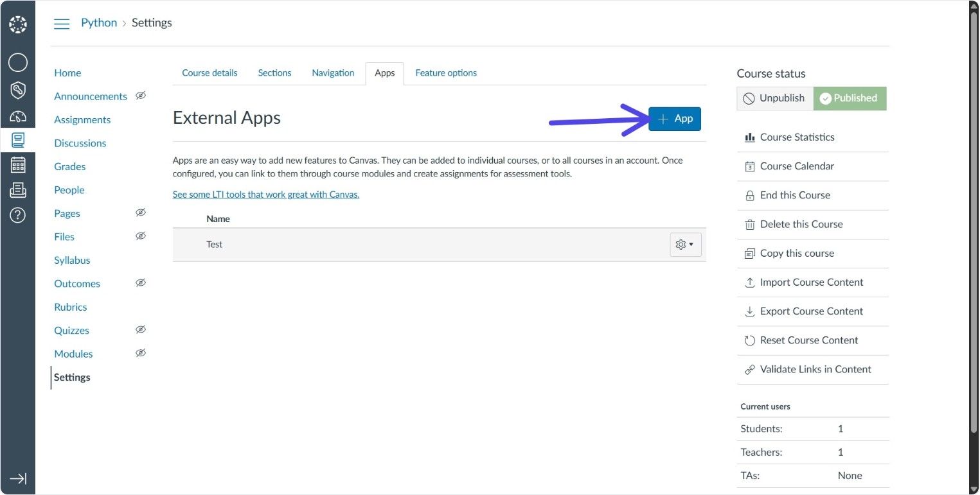This screenshot has height=495, width=980.
Task: Open the Courses book icon
Action: (18, 140)
